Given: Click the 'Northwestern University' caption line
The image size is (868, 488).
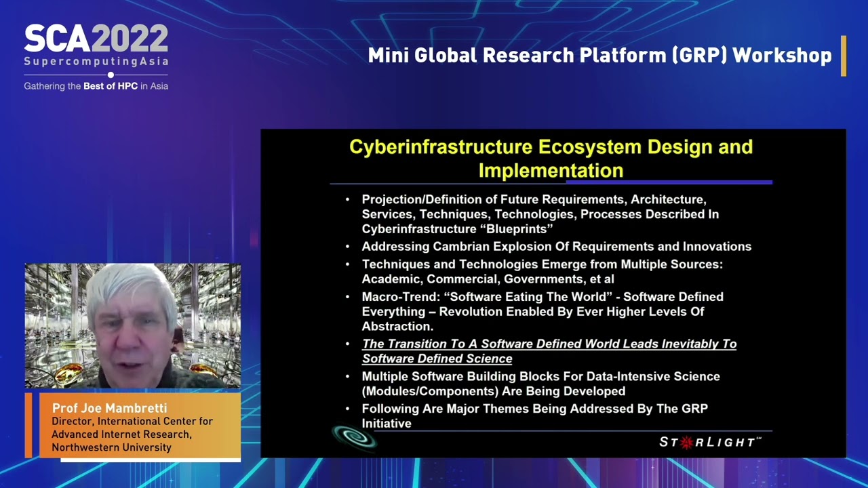Looking at the screenshot, I should tap(112, 447).
